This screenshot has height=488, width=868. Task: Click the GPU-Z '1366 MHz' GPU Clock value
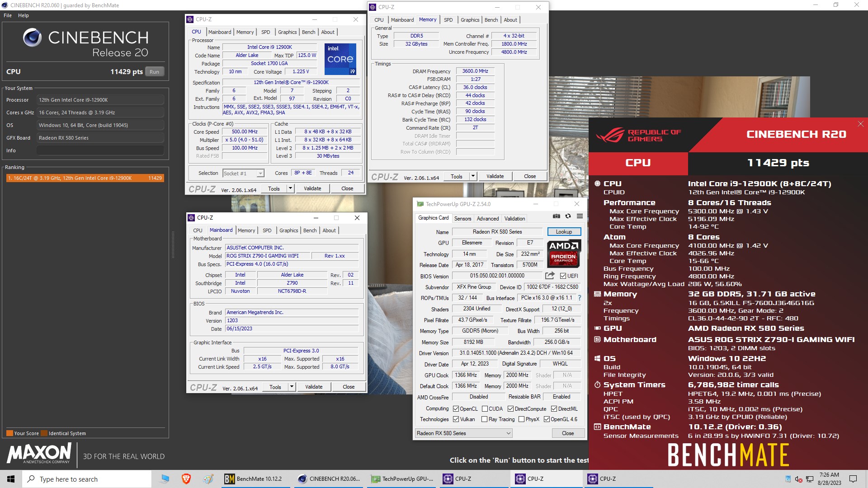point(466,375)
